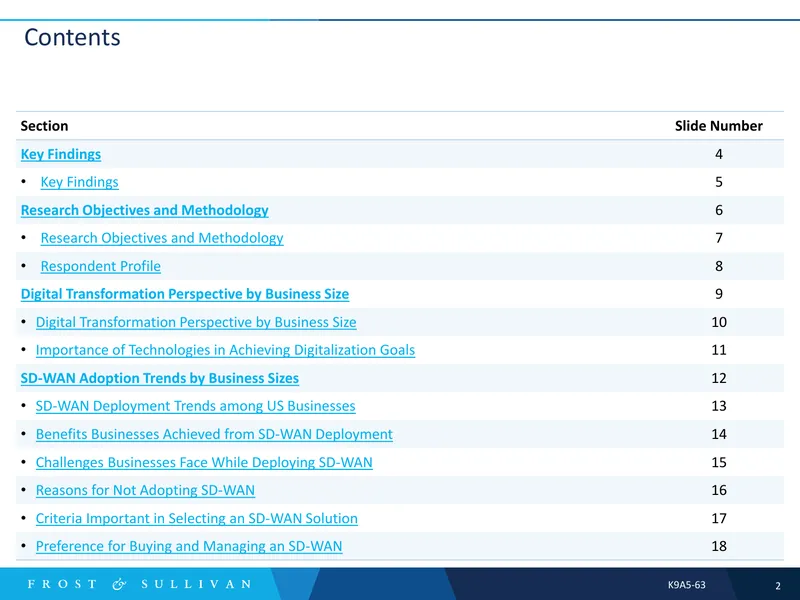Open SD-WAN Deployment Trends among US Businesses
The width and height of the screenshot is (800, 600).
coord(195,406)
